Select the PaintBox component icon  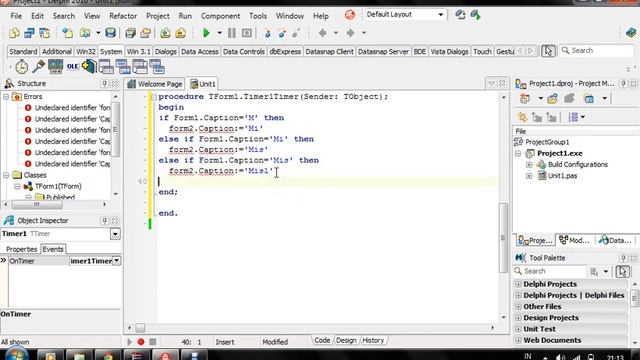[38, 67]
